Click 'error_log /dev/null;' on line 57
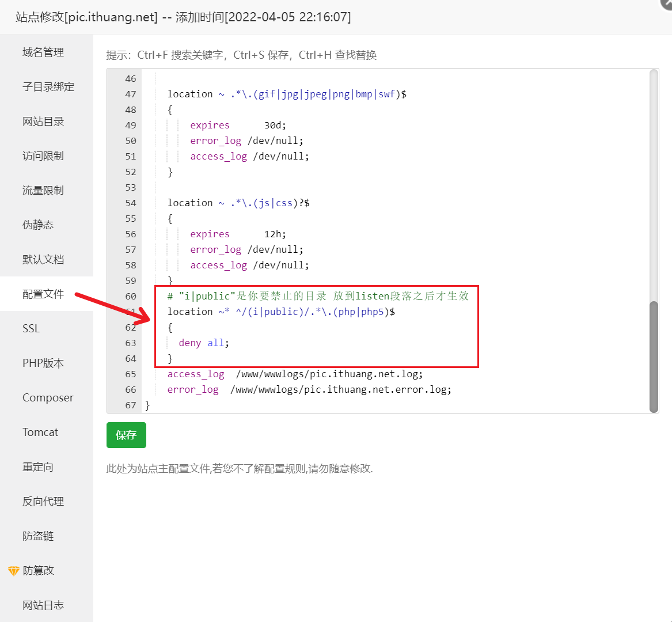Image resolution: width=672 pixels, height=622 pixels. click(x=246, y=250)
